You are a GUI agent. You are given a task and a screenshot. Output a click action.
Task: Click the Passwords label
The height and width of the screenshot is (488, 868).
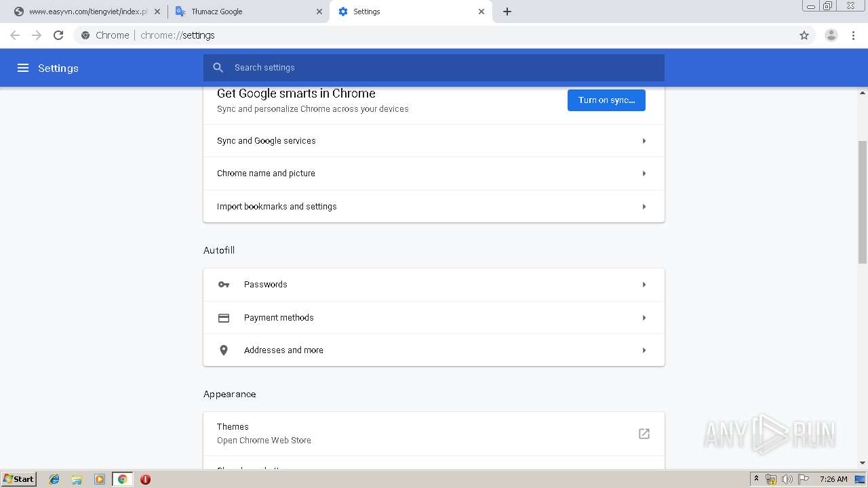pyautogui.click(x=266, y=285)
